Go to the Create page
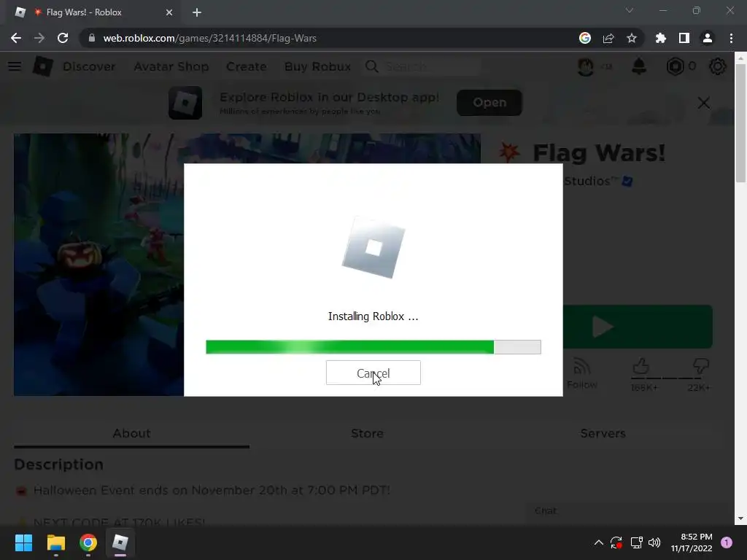The image size is (747, 560). click(247, 66)
